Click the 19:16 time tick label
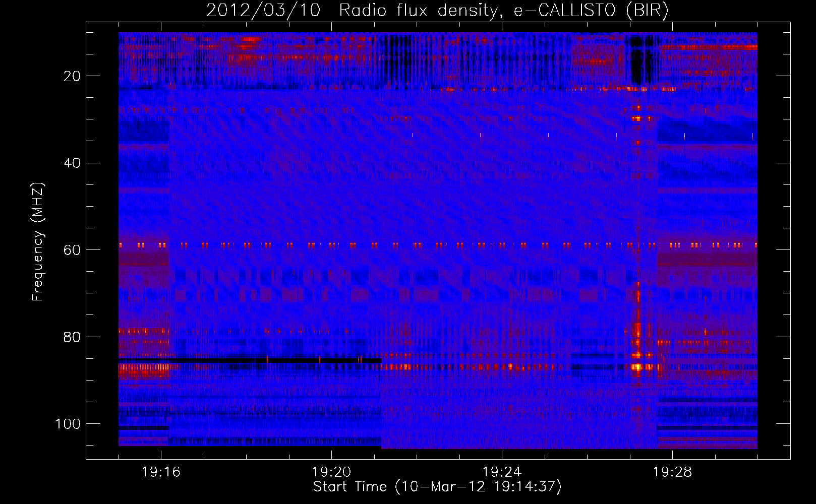 pyautogui.click(x=161, y=472)
